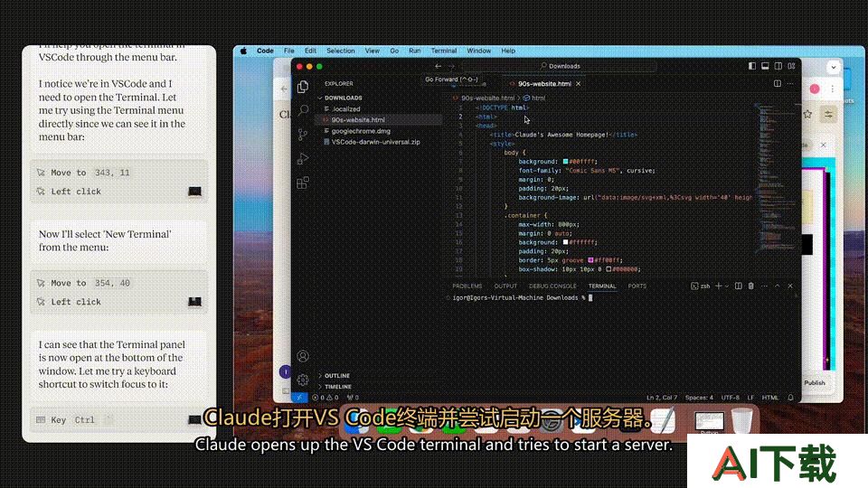The width and height of the screenshot is (868, 488).
Task: Click Ln 2, Col 7 in the status bar
Action: tap(662, 398)
